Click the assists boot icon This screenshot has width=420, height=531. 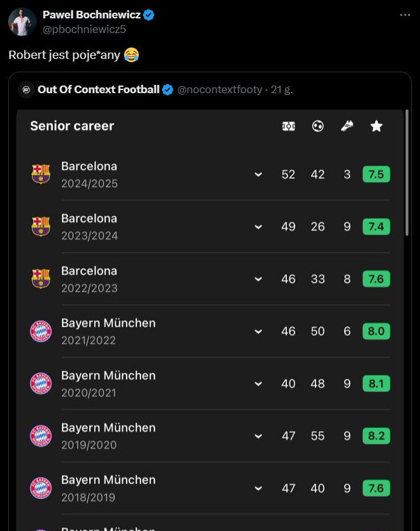tap(347, 126)
